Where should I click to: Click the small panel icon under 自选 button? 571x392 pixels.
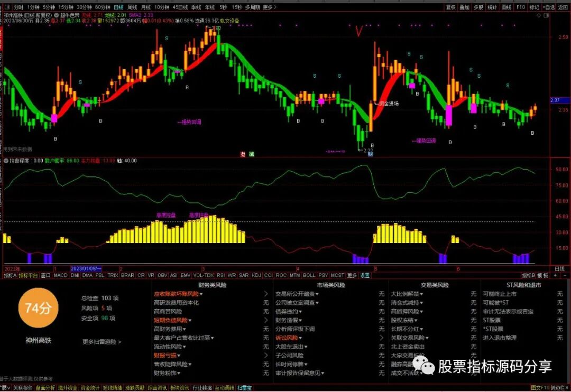546,15
